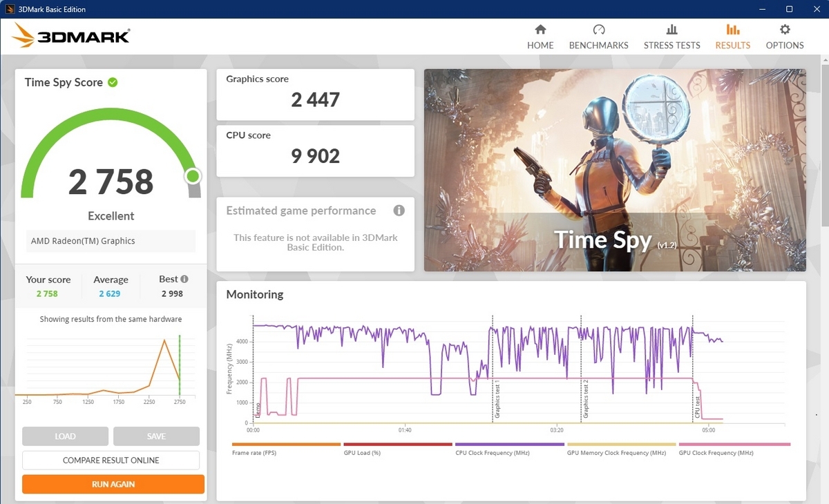
Task: Click the Demo marker on monitoring chart
Action: click(x=259, y=410)
